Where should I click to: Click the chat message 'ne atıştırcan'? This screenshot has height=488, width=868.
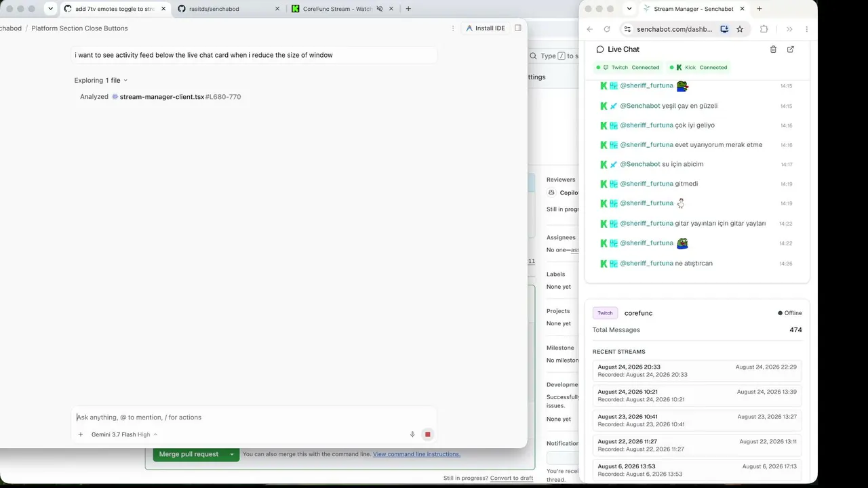pyautogui.click(x=694, y=264)
